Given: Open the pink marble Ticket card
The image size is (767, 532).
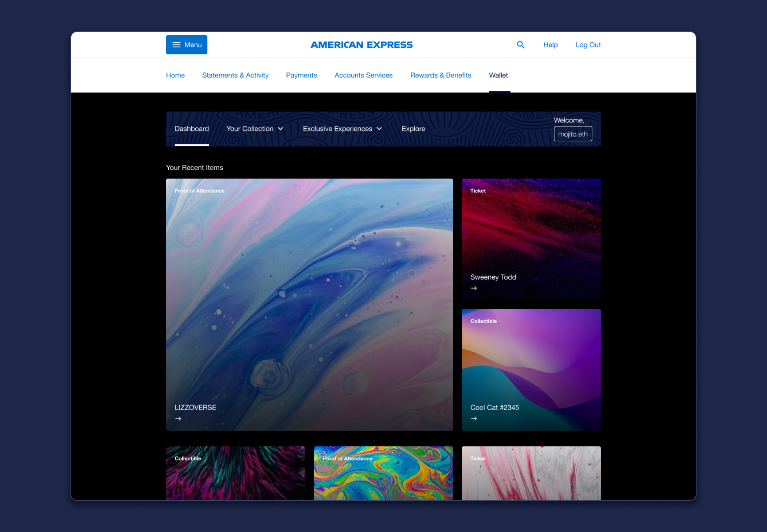Looking at the screenshot, I should pos(531,473).
